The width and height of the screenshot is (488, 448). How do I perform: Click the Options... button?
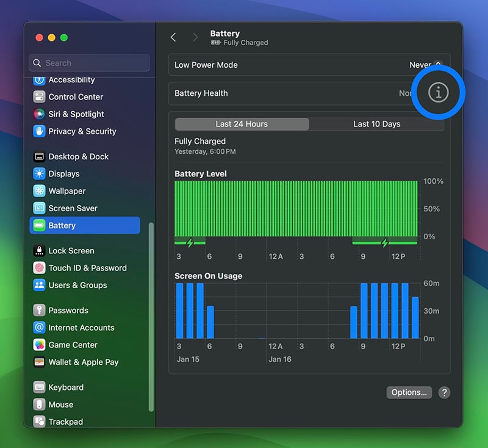409,392
